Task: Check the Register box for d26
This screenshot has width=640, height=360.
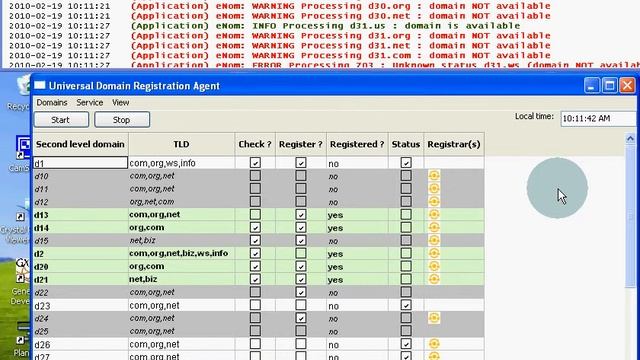Action: point(301,344)
